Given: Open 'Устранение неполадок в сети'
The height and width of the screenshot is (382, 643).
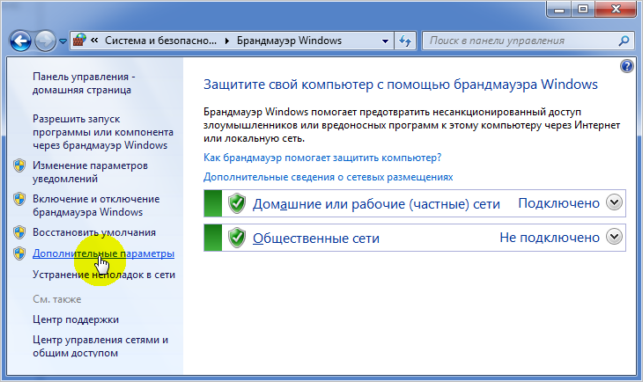Looking at the screenshot, I should pyautogui.click(x=104, y=275).
